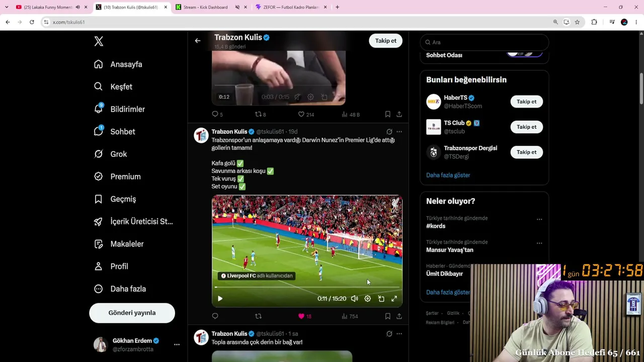Enter fullscreen on the Liverpool video

pyautogui.click(x=394, y=299)
